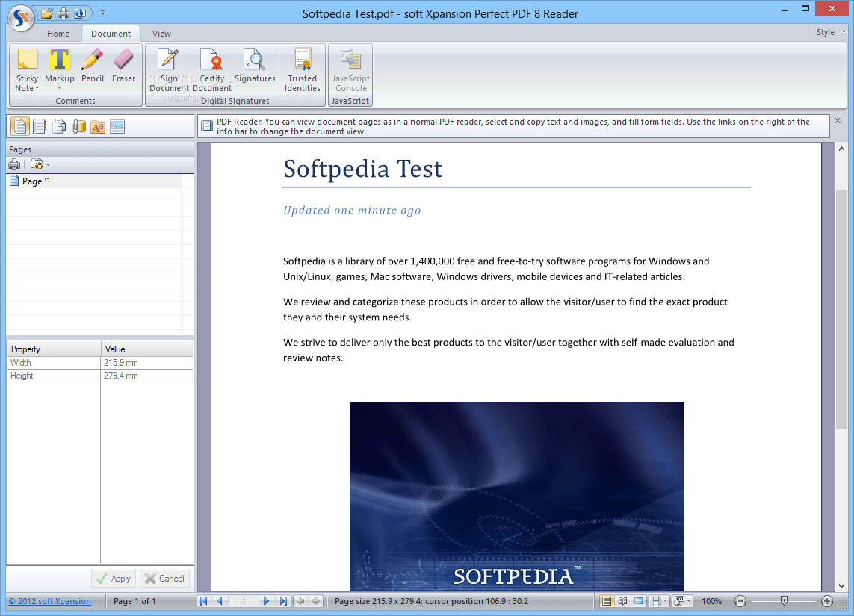Open the View ribbon tab

coord(161,33)
